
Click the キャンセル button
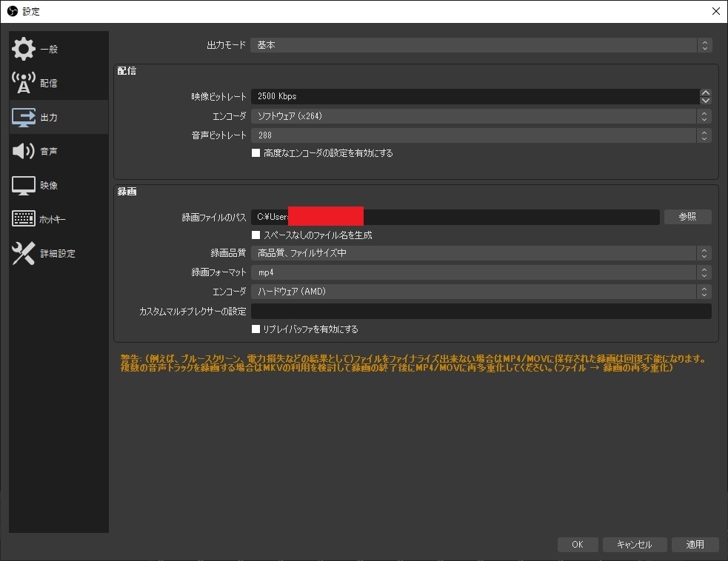[x=635, y=544]
